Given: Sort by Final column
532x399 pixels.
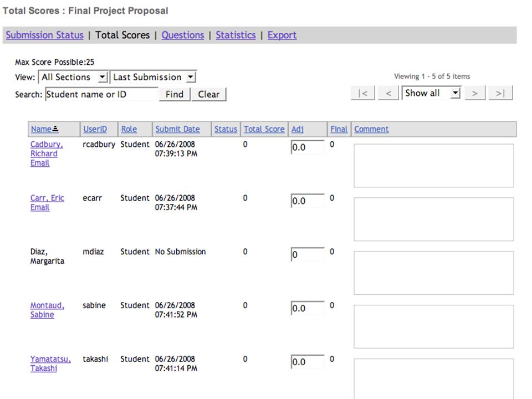Looking at the screenshot, I should [x=339, y=129].
